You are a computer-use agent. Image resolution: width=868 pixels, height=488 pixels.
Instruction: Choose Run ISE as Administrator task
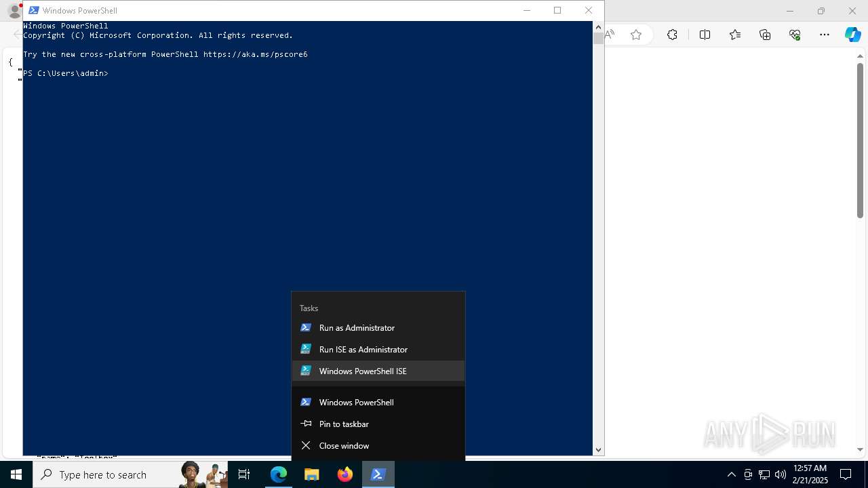coord(378,349)
